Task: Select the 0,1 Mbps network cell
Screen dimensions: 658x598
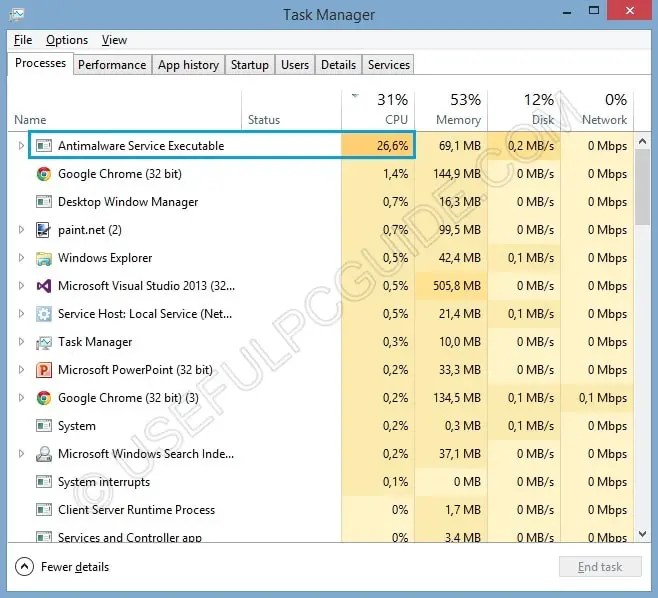Action: [x=597, y=398]
